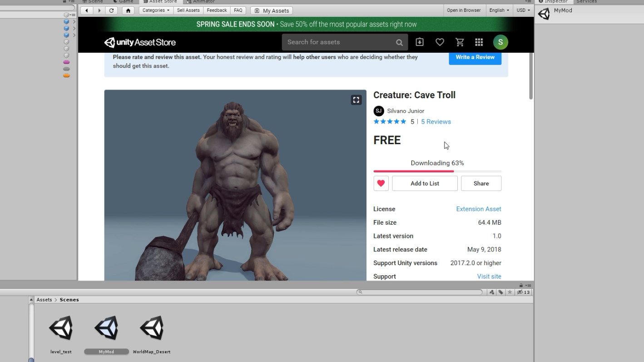
Task: Switch to the Scene tab
Action: (93, 1)
